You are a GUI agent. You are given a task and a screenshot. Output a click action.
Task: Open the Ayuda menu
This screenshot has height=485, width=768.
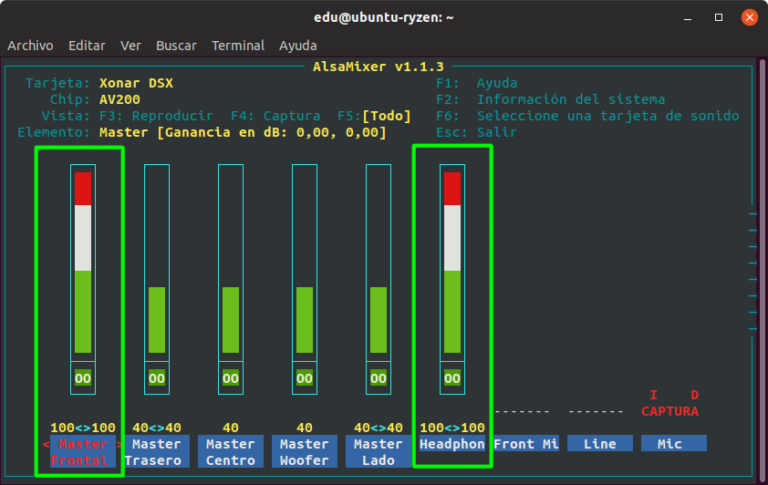298,46
